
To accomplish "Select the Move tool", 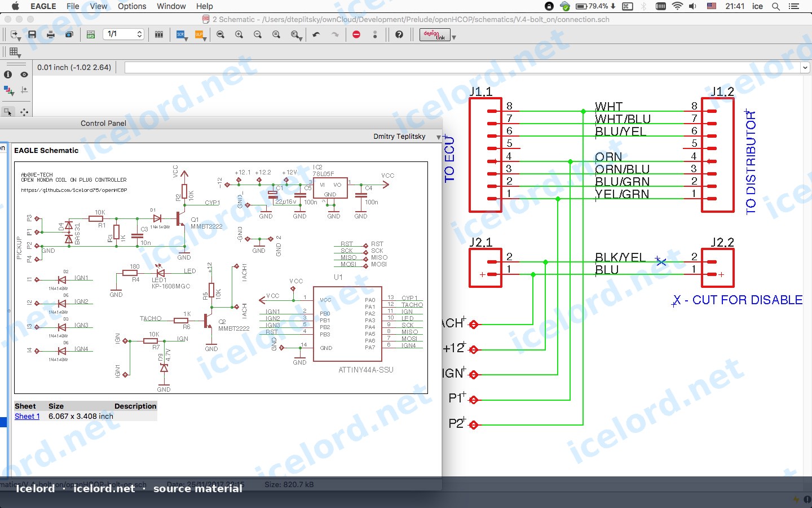I will click(24, 112).
